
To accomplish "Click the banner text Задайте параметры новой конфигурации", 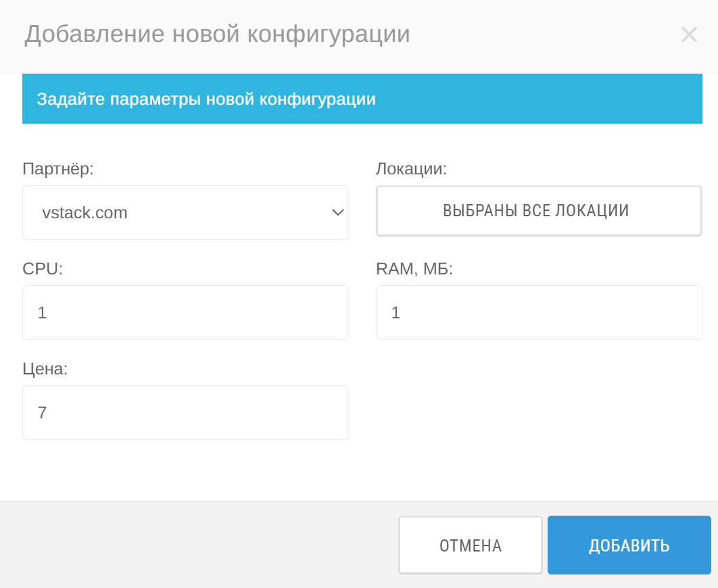I will tap(206, 99).
